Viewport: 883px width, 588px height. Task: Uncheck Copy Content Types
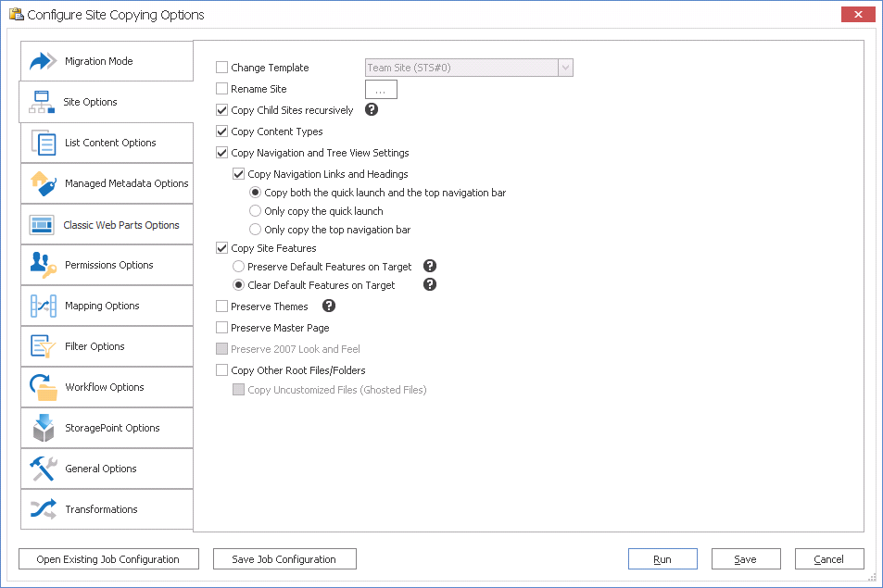[x=221, y=131]
